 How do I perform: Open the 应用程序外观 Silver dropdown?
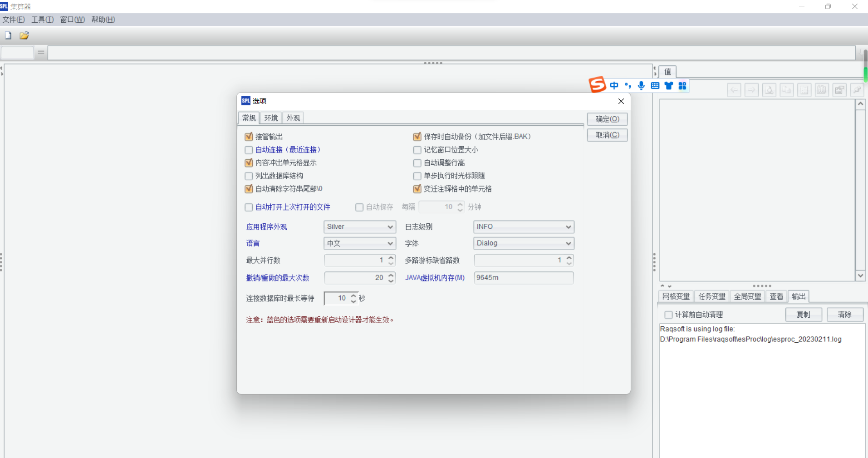click(360, 227)
